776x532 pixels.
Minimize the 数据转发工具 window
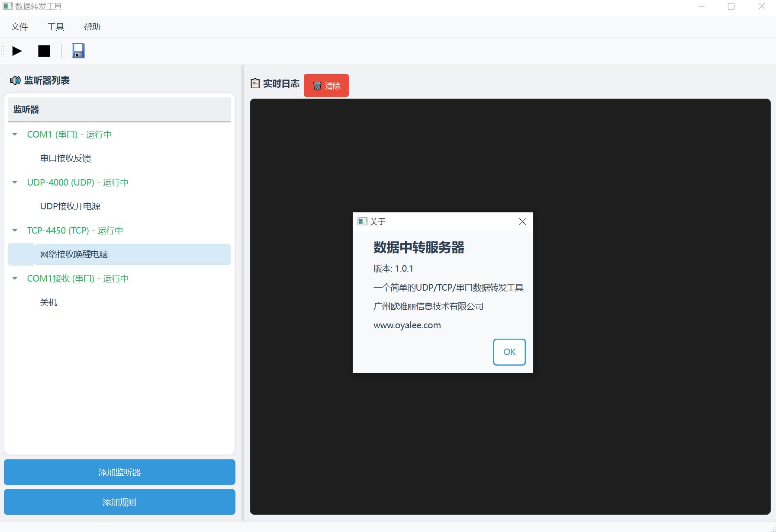702,6
